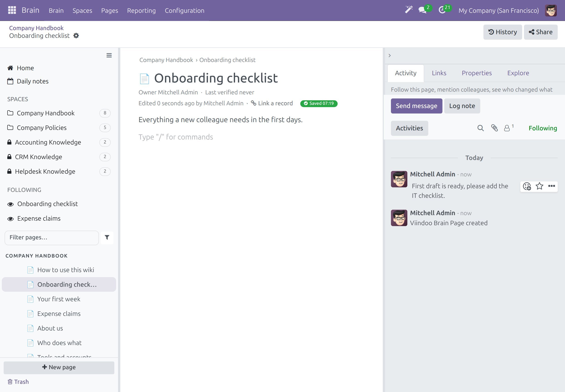Click the History button
Screen dimensions: 565x392
[502, 32]
